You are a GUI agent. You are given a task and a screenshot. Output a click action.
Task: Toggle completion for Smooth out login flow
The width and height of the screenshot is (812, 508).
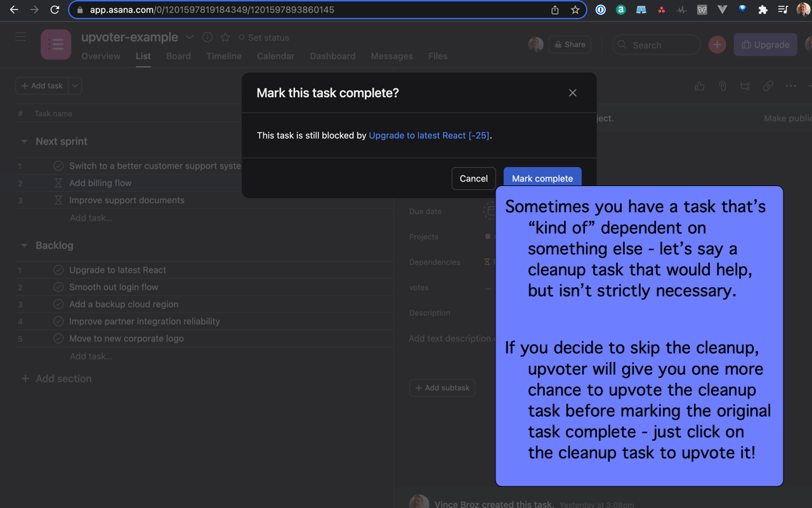(x=58, y=287)
